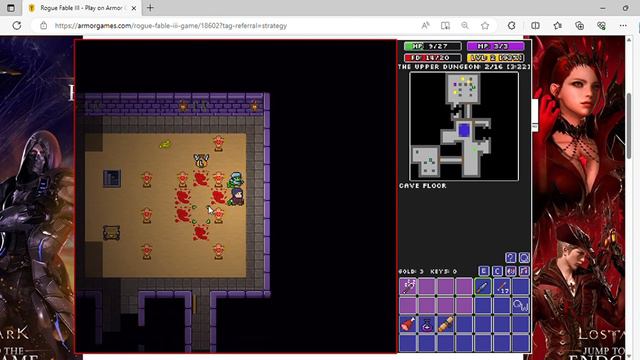Use the purple potion in inventory
The width and height of the screenshot is (640, 360).
(427, 324)
